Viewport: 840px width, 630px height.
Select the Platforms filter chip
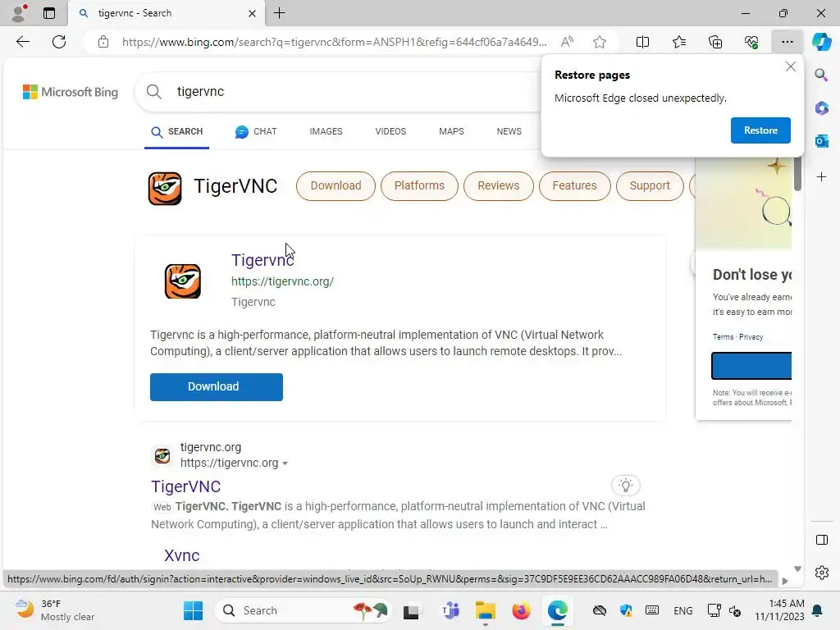click(419, 186)
